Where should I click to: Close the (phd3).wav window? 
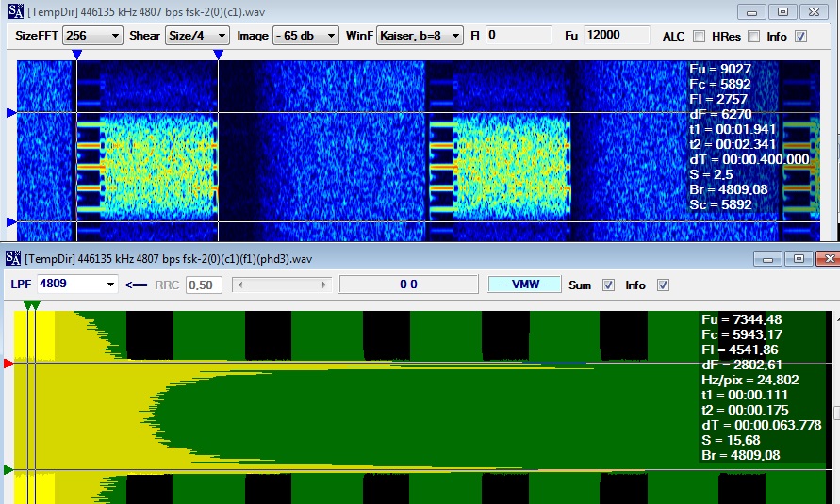830,259
